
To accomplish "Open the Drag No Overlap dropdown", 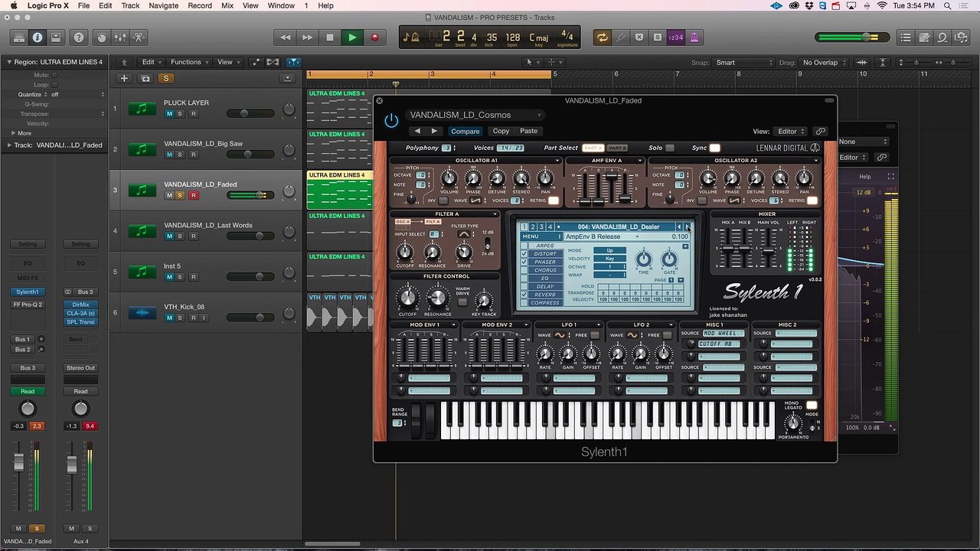I will coord(823,63).
